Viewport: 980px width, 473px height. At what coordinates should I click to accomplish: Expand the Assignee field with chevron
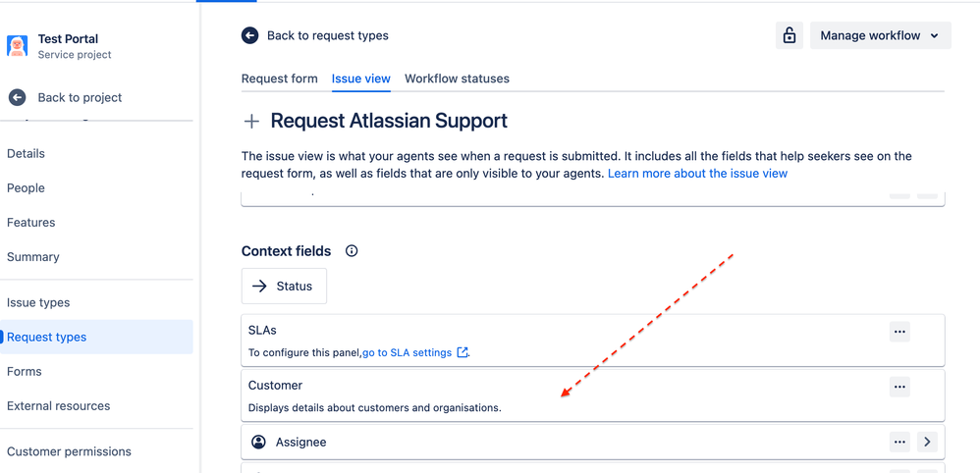click(928, 442)
